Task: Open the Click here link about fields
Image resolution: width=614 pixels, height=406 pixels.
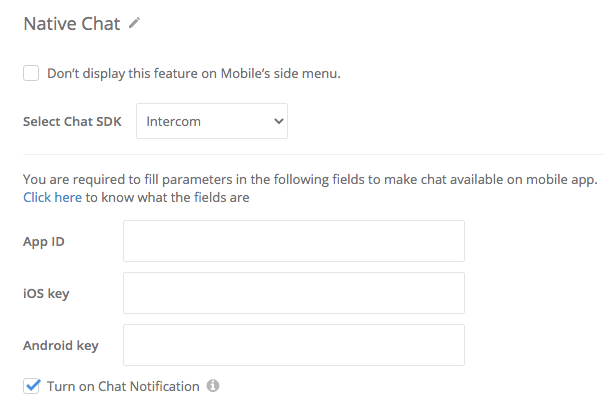Action: click(52, 197)
